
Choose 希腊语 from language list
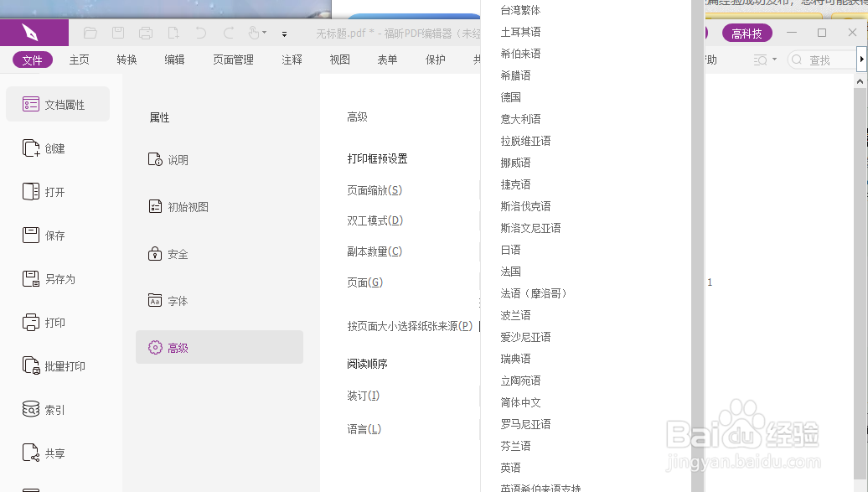point(515,75)
